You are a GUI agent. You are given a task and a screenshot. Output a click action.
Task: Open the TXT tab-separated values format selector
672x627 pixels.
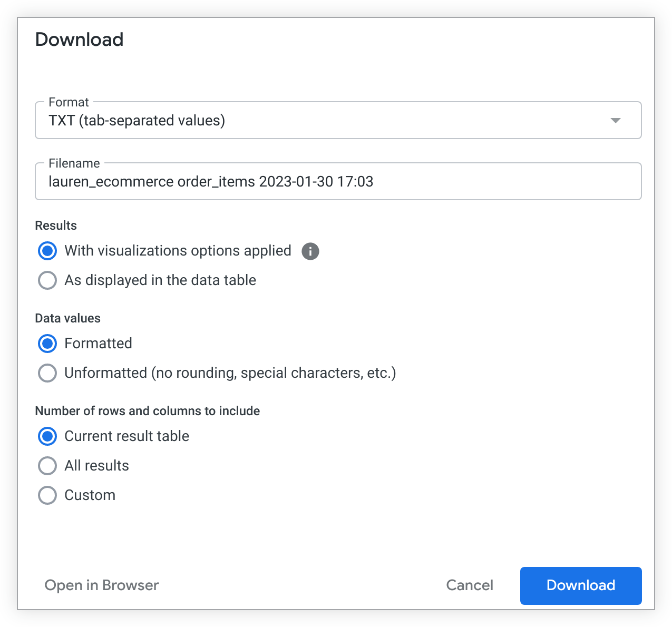(337, 121)
